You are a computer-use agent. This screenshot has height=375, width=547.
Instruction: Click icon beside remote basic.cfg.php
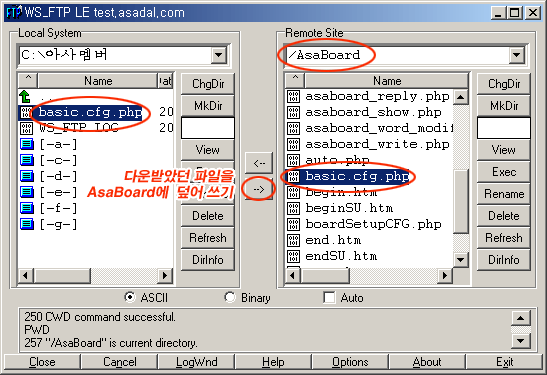293,176
